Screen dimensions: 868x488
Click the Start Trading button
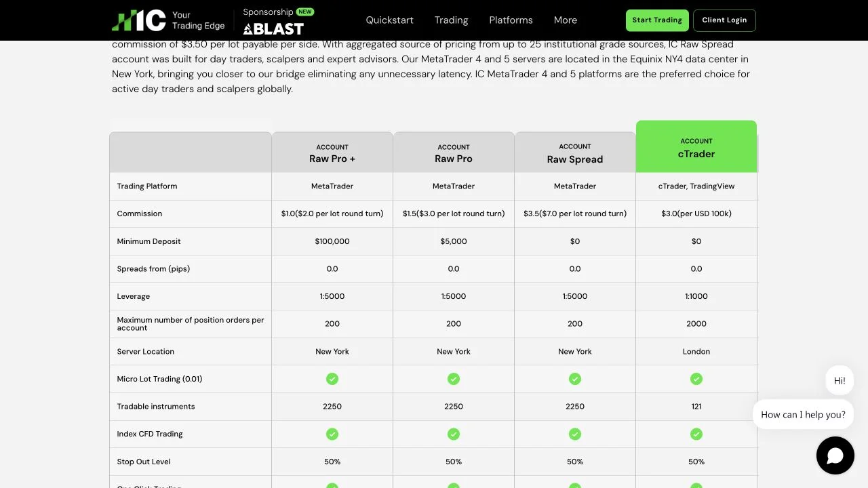(x=657, y=20)
